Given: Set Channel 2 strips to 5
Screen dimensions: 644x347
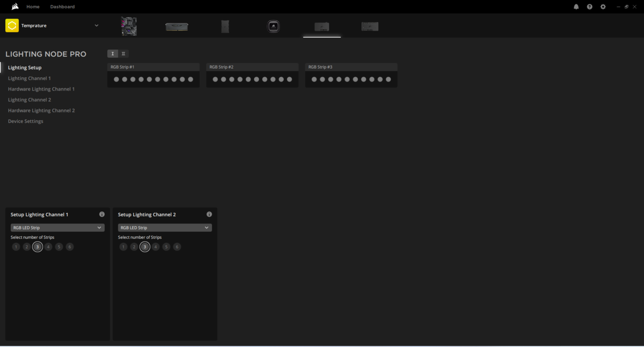Looking at the screenshot, I should (x=166, y=247).
